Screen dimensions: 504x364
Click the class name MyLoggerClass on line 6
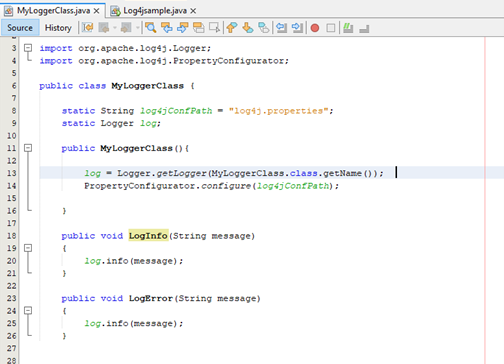(148, 86)
